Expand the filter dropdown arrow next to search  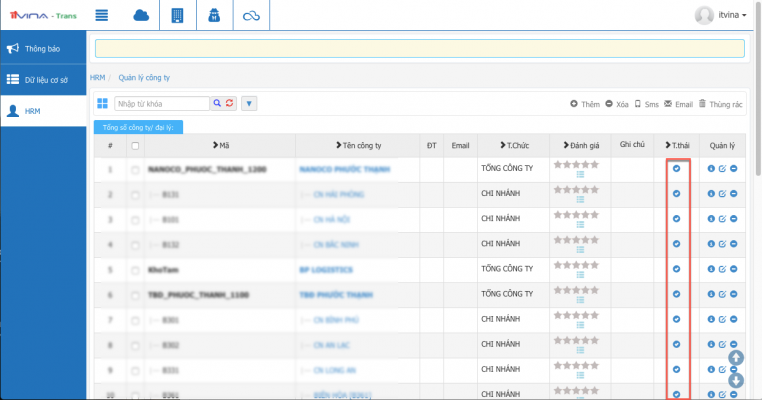click(249, 103)
